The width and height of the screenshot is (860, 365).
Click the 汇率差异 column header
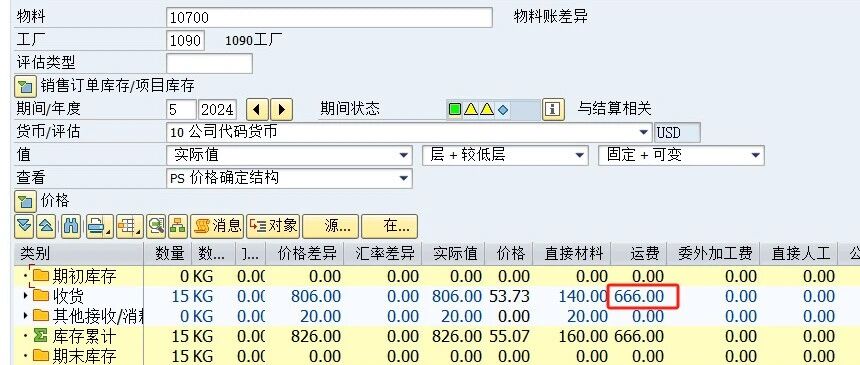[x=383, y=254]
